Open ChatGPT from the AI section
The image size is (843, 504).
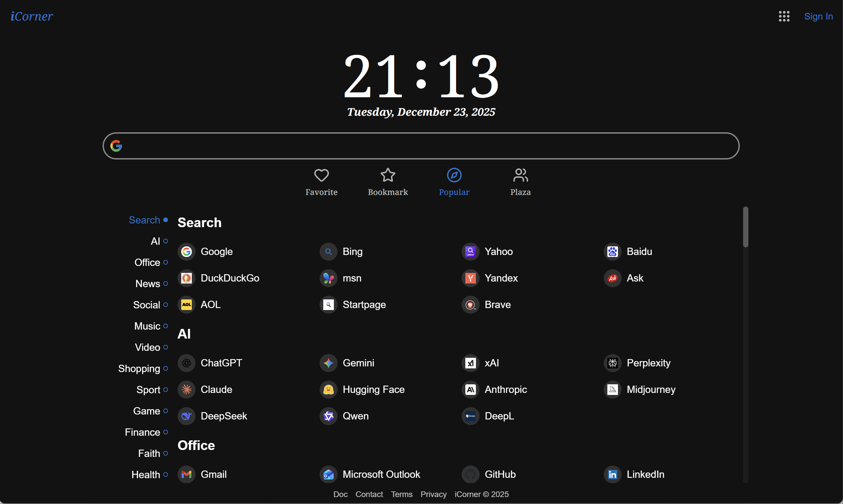tap(186, 363)
